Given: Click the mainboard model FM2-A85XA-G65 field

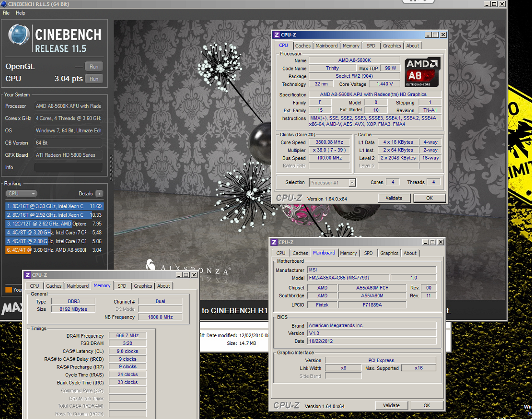Looking at the screenshot, I should (349, 278).
